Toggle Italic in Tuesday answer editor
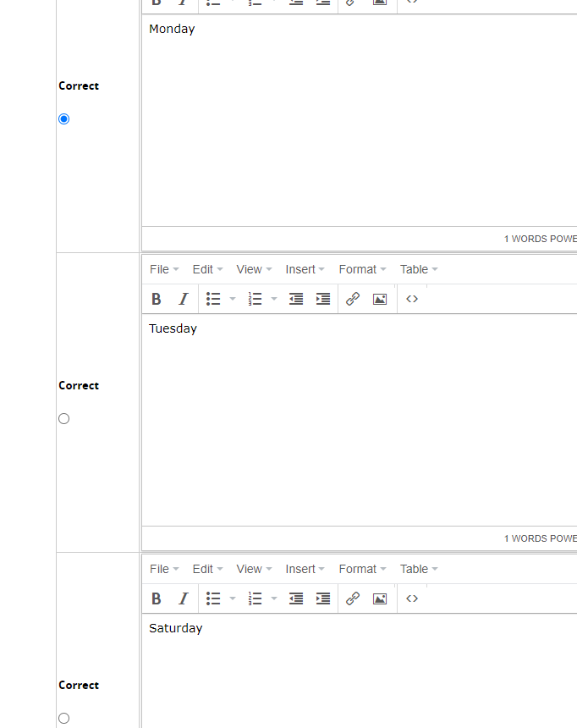Image resolution: width=577 pixels, height=728 pixels. tap(183, 299)
